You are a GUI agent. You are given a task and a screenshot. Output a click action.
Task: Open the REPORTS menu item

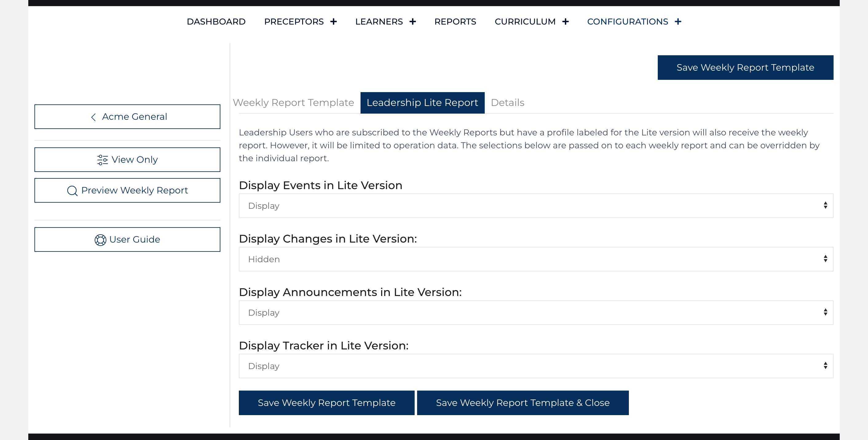455,21
